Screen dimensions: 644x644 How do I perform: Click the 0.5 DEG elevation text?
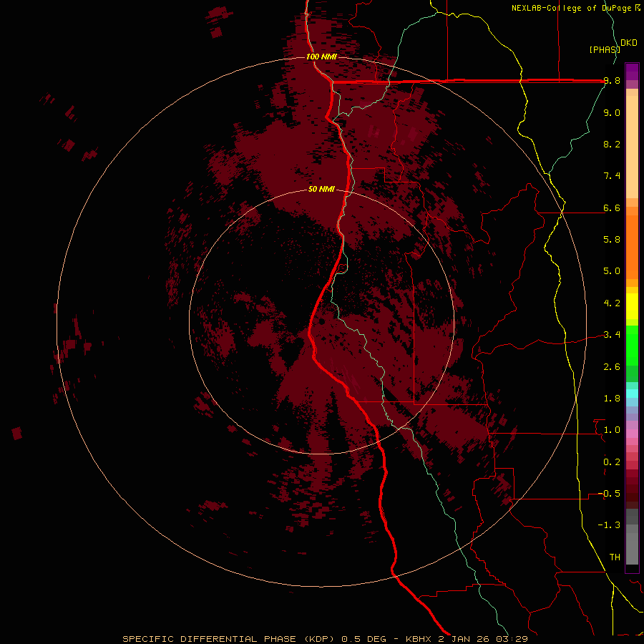point(364,639)
